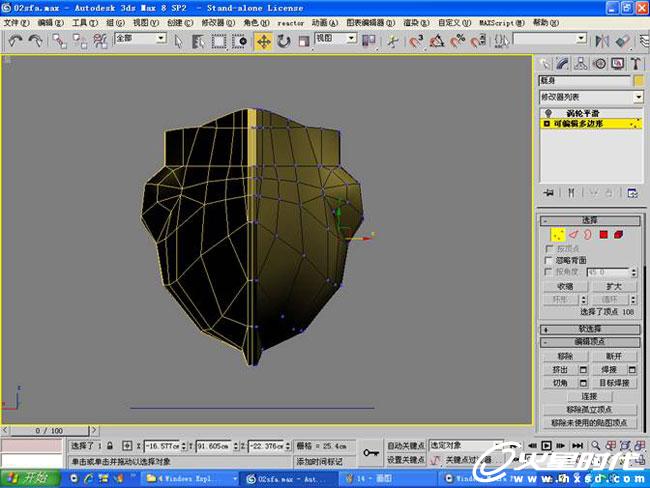Image resolution: width=650 pixels, height=488 pixels.
Task: Toggle the 3D Snaps magnet icon
Action: [x=416, y=41]
